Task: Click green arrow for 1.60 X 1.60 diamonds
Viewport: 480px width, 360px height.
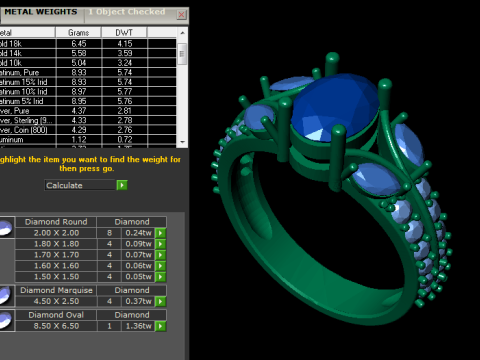Action: click(161, 266)
